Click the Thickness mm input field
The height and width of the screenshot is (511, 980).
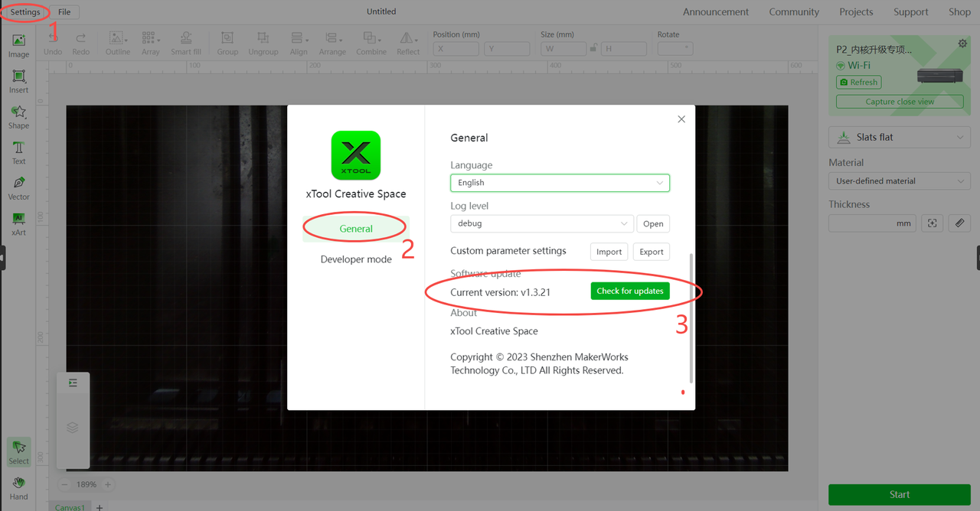click(x=872, y=223)
